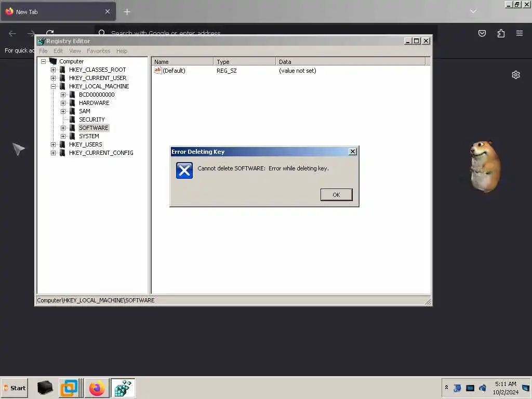
Task: Open Firefox extensions puzzle icon
Action: (x=501, y=33)
